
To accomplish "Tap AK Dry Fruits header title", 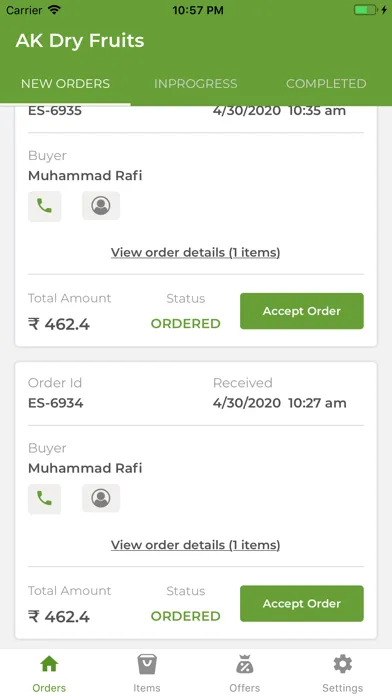I will (80, 41).
